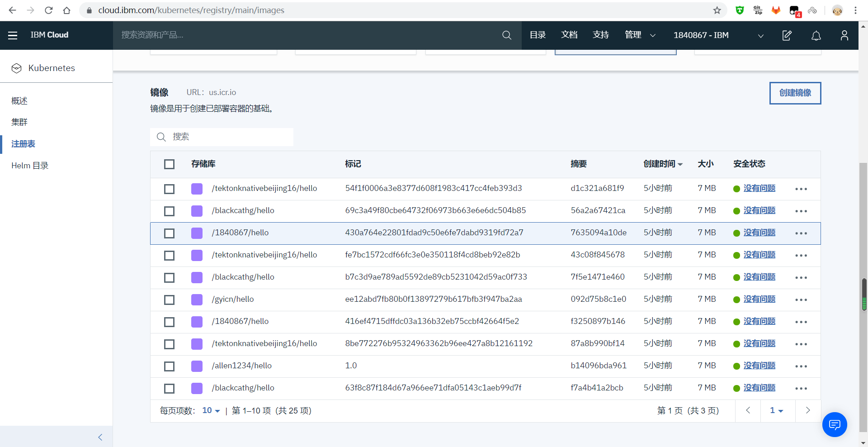
Task: Open items-per-page dropdown showing 10
Action: coord(211,410)
